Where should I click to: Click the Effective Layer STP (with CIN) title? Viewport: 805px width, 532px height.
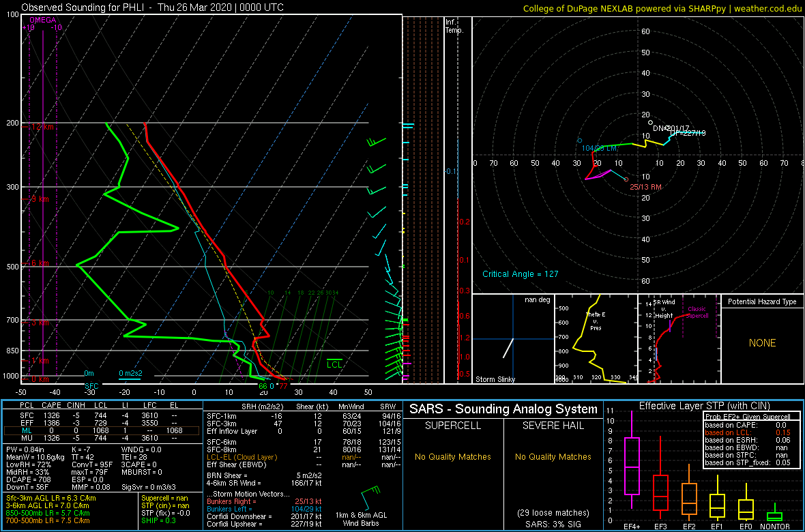(704, 406)
